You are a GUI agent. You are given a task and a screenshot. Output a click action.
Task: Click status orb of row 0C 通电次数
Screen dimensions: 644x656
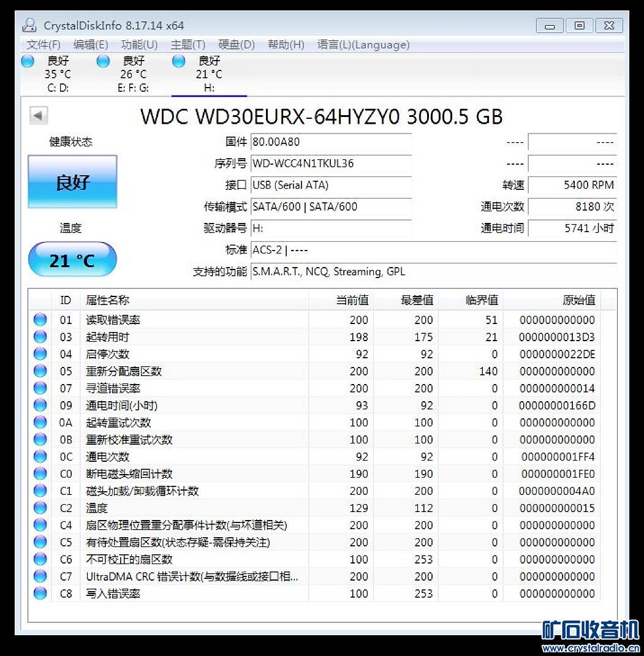click(40, 456)
